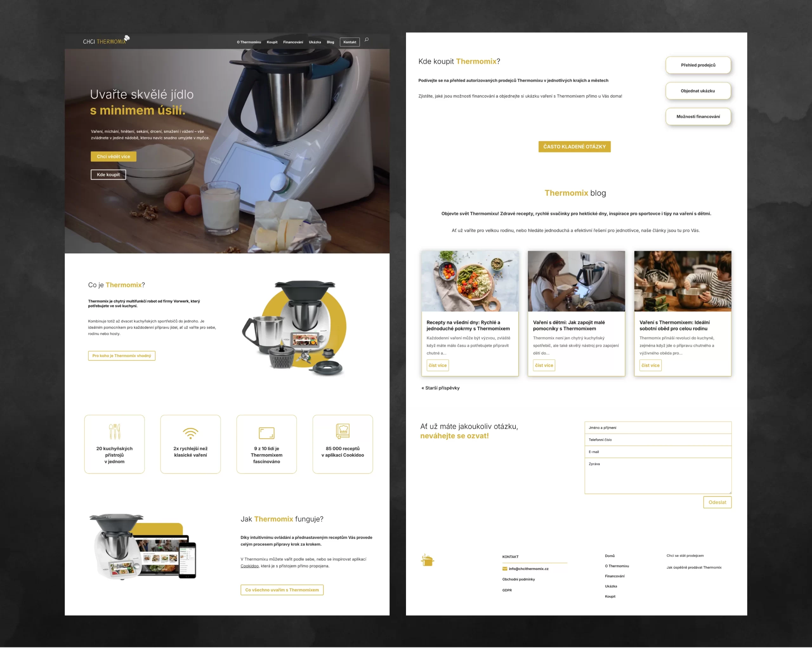
Task: Click the envelope icon next to info@chcithermomix.cz
Action: pyautogui.click(x=504, y=569)
